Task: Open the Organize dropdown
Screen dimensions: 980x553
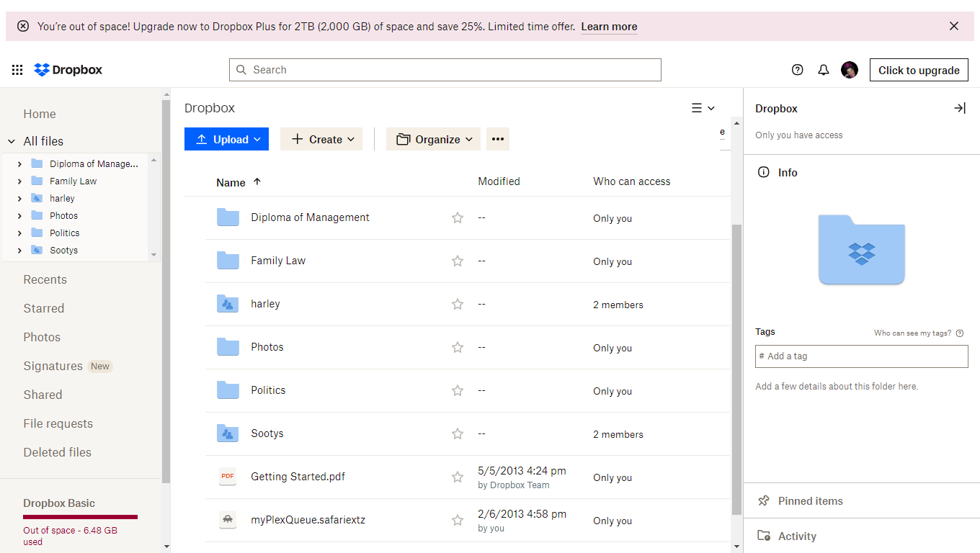Action: (433, 139)
